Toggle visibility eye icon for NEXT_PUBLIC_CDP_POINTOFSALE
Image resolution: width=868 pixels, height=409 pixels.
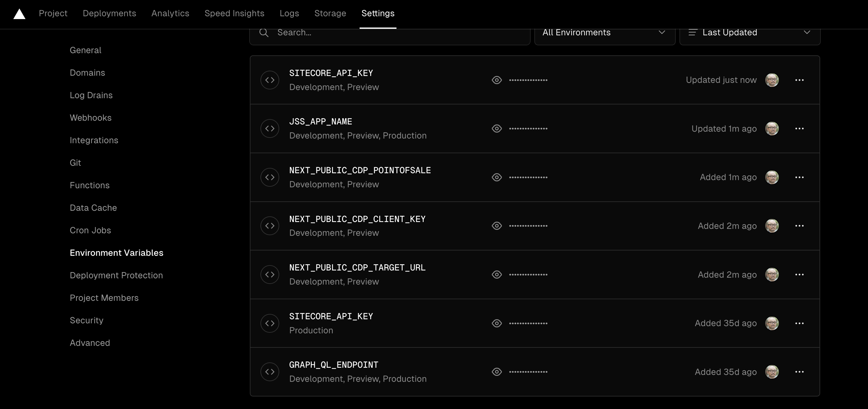click(497, 177)
